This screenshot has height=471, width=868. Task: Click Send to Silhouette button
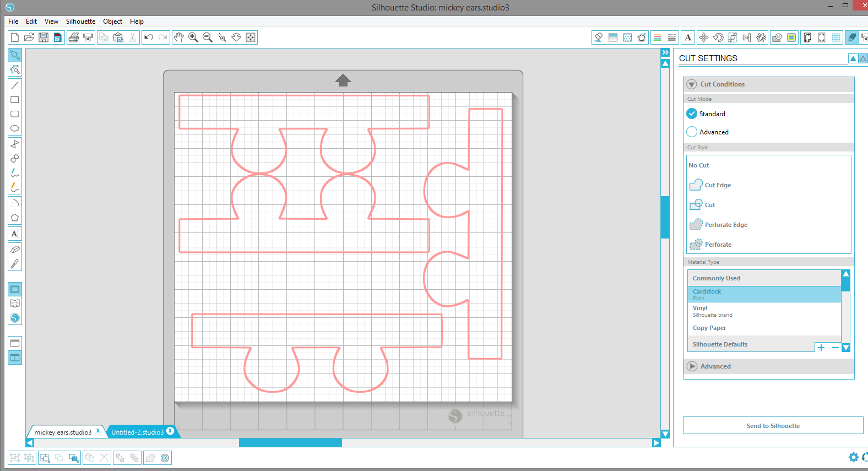(773, 426)
